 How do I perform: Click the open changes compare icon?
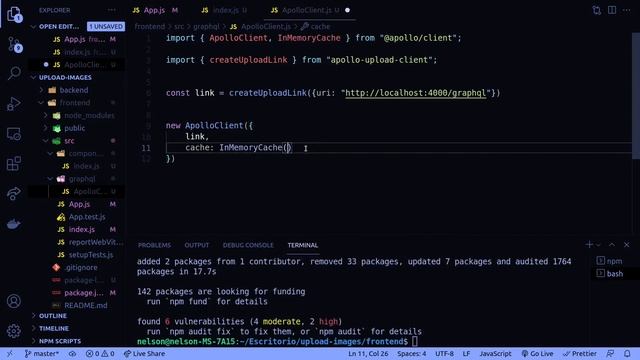596,10
